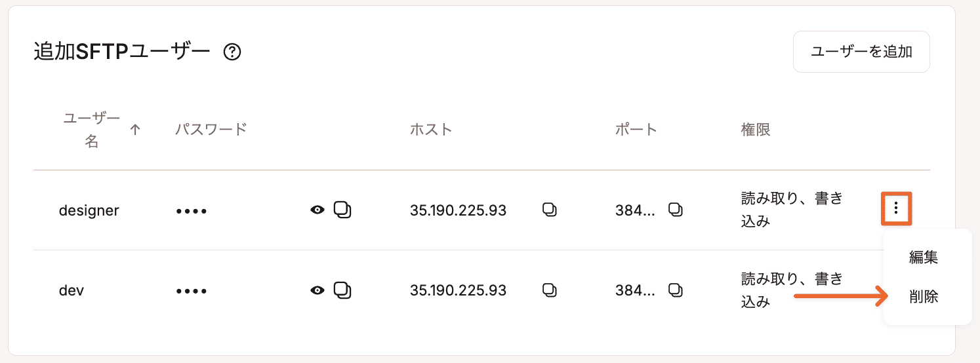The height and width of the screenshot is (363, 980).
Task: Select the designer username cell
Action: (89, 210)
